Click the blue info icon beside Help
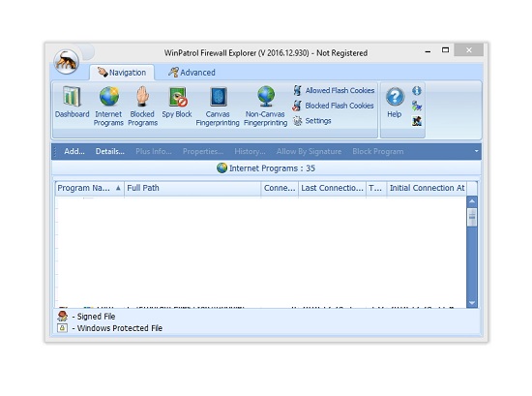The height and width of the screenshot is (396, 532). pyautogui.click(x=417, y=91)
